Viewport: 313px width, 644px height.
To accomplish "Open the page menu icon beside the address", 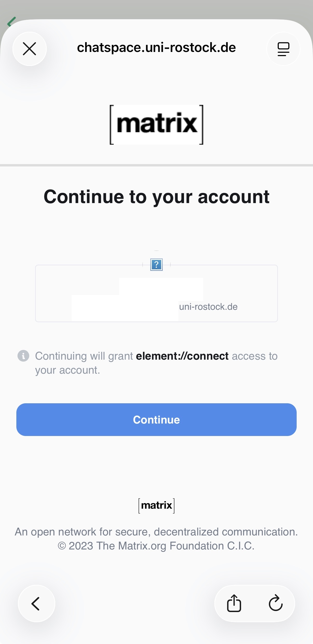I will [x=283, y=49].
